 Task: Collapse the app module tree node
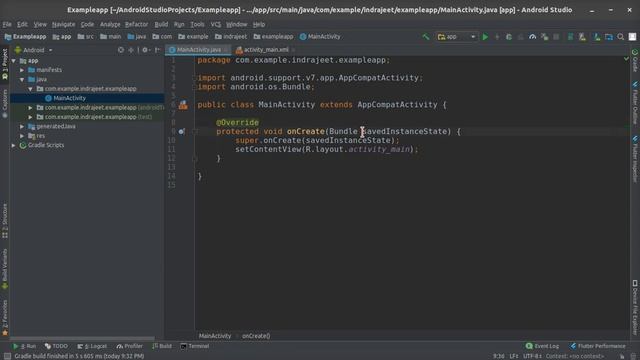[14, 61]
